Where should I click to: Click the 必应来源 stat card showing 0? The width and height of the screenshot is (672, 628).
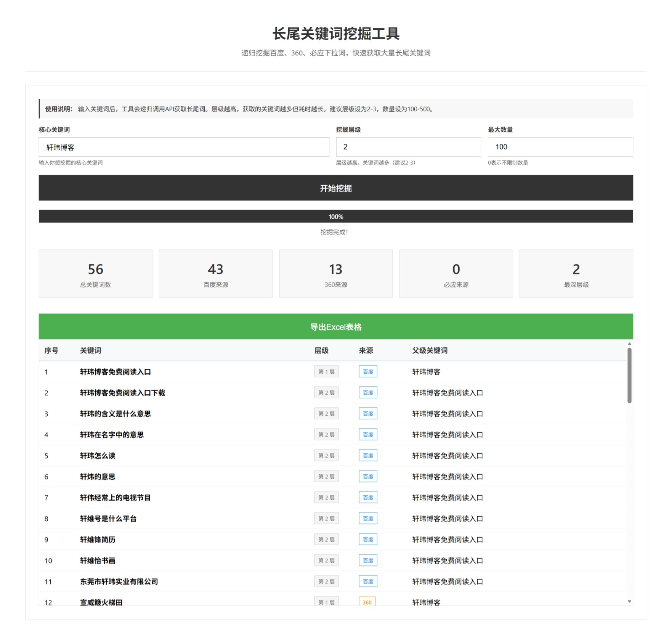click(456, 274)
